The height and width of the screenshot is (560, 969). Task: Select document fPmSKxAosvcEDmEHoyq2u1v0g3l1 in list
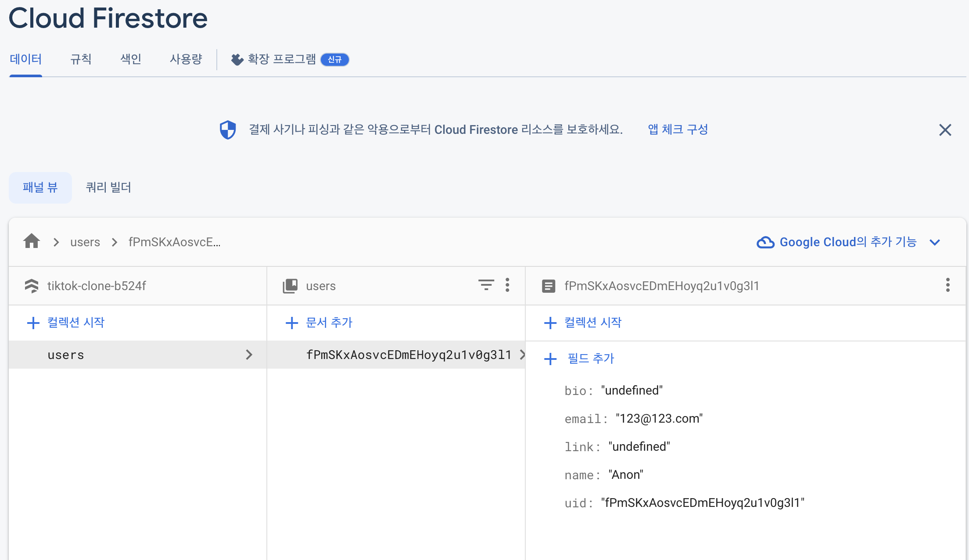tap(408, 355)
